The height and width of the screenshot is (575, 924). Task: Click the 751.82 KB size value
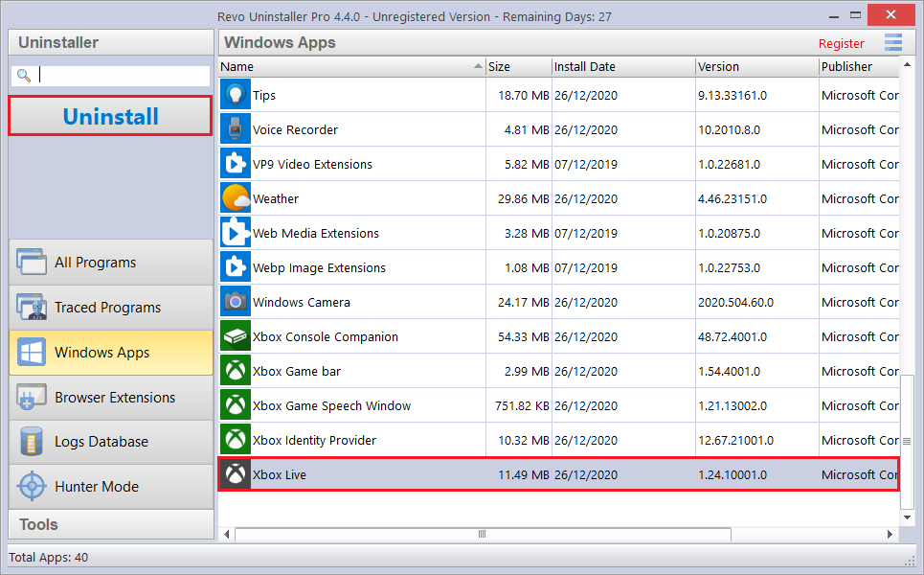tap(522, 405)
